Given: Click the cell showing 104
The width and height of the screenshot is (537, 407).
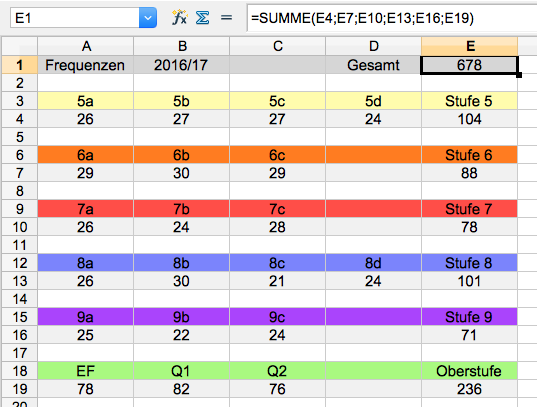Looking at the screenshot, I should [469, 119].
